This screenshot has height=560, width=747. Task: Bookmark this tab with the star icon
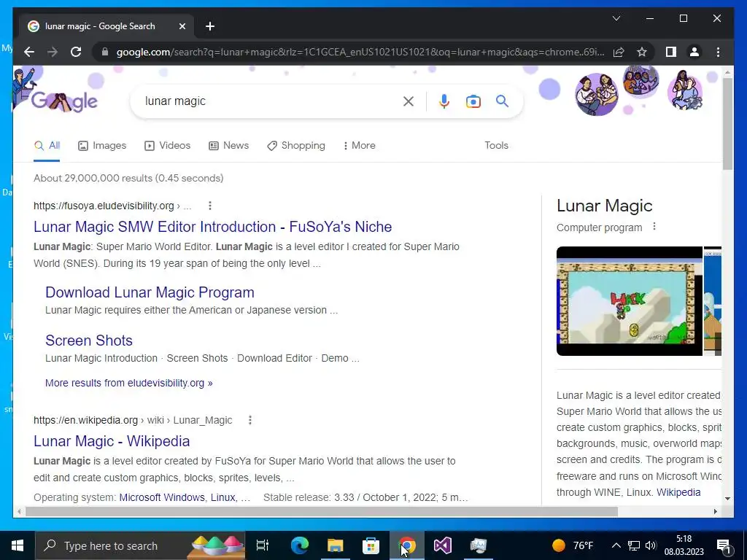point(642,52)
